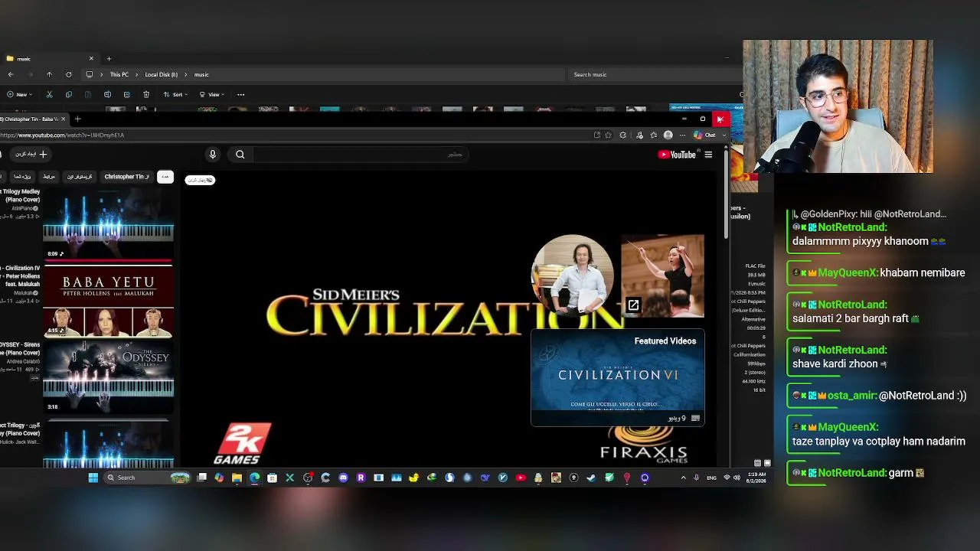Click the browser page vertical scrollbar

pyautogui.click(x=727, y=196)
